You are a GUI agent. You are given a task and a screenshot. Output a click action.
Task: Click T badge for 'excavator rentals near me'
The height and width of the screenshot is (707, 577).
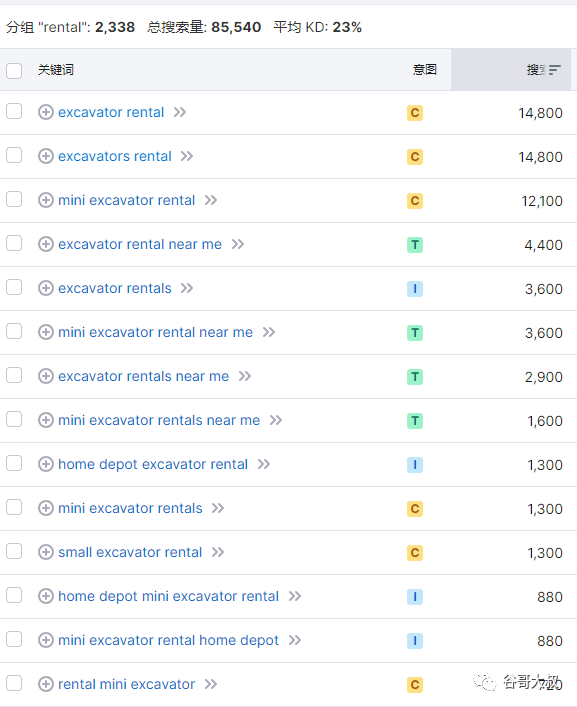[415, 376]
